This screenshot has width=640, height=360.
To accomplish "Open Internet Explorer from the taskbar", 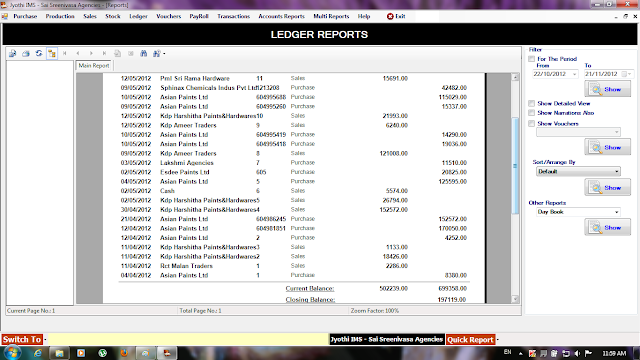I will click(38, 353).
